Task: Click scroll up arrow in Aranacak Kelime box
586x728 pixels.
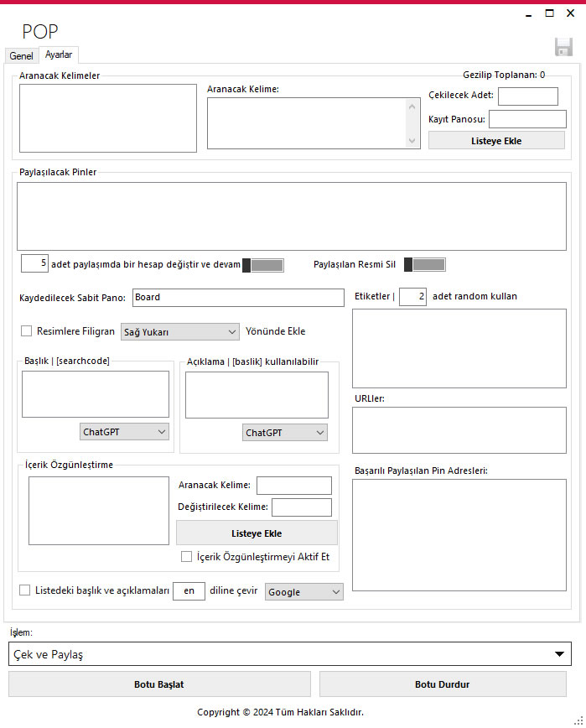Action: pos(412,107)
